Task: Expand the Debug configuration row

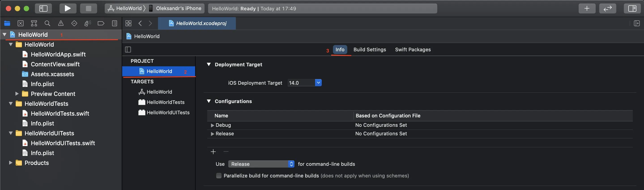Action: [x=212, y=125]
